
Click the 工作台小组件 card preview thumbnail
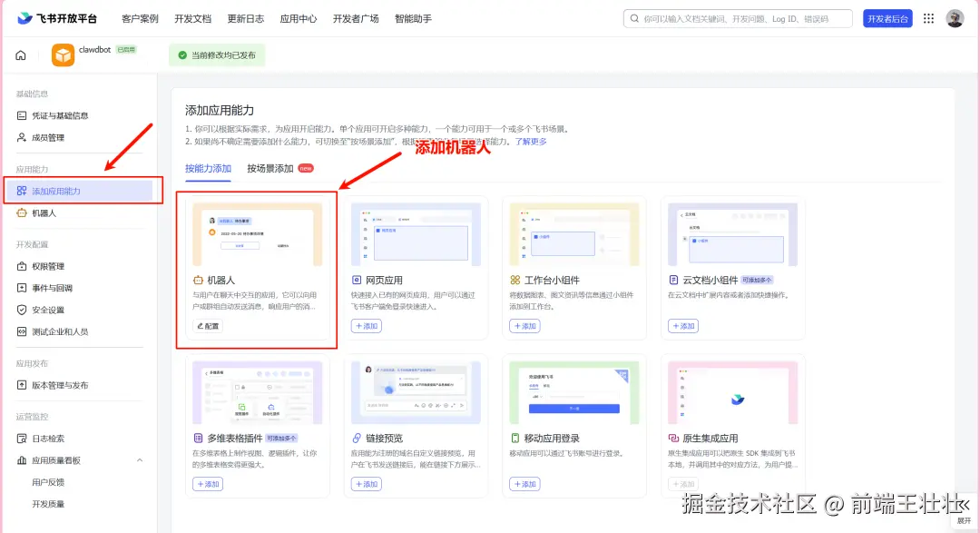tap(574, 234)
